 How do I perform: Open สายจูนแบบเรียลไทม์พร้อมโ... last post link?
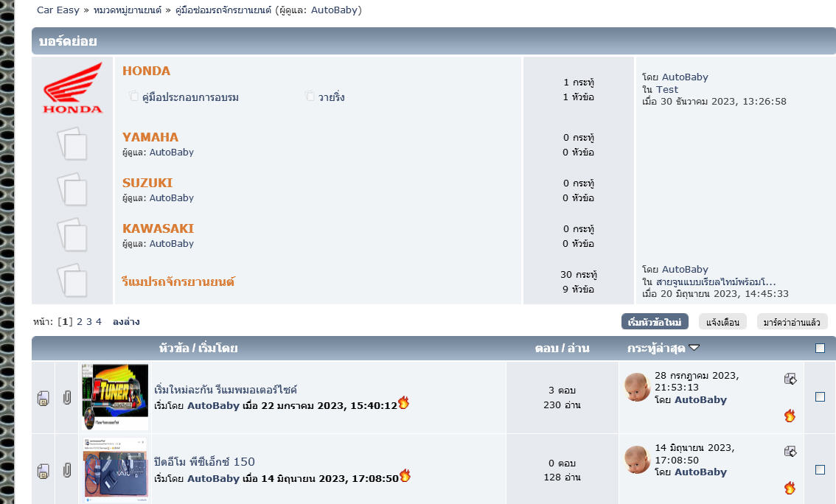click(716, 281)
